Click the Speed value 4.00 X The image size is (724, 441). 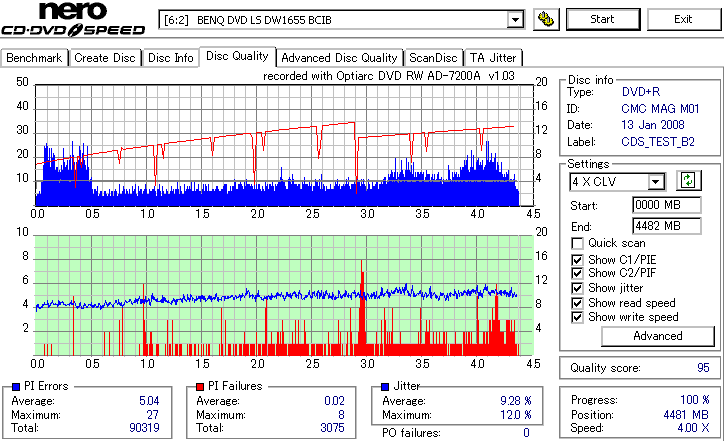[694, 428]
